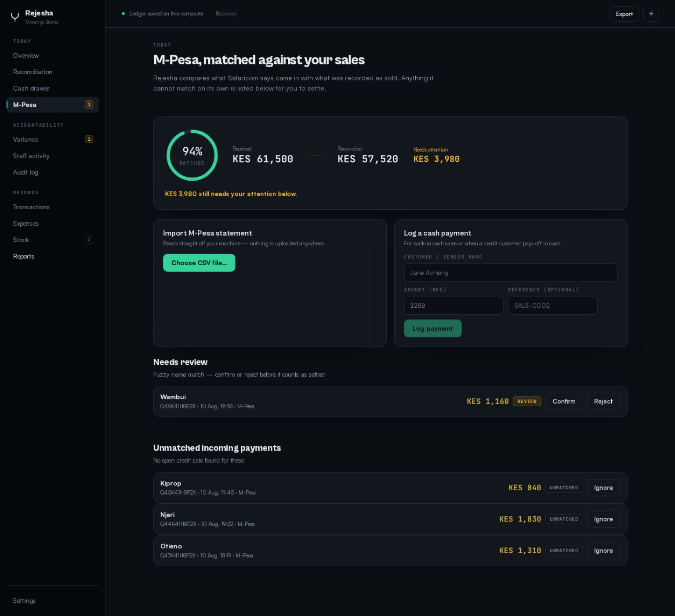Click the Received KES 61,500 value
This screenshot has width=675, height=616.
pos(263,159)
